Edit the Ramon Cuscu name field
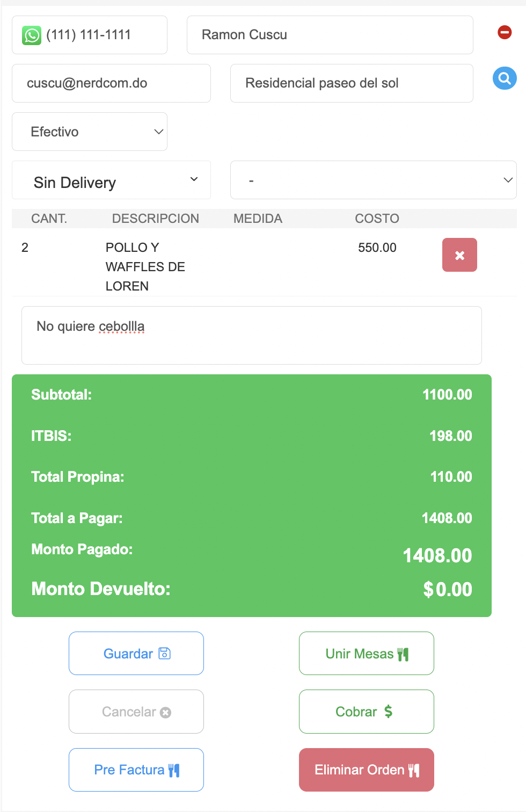Image resolution: width=526 pixels, height=812 pixels. (x=330, y=35)
